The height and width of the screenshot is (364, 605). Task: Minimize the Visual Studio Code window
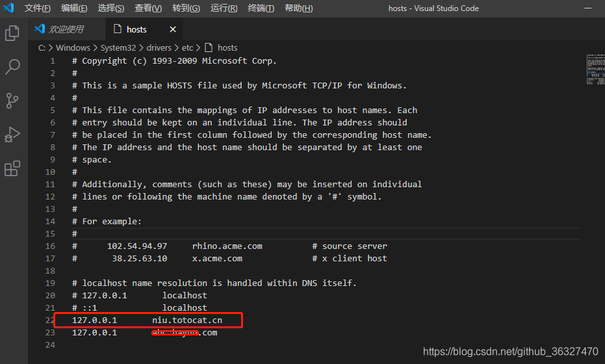point(587,8)
